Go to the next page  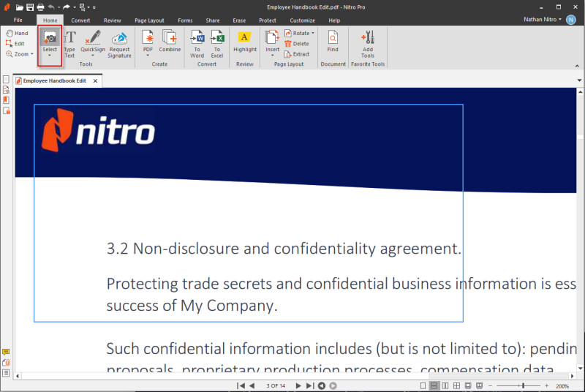click(x=298, y=385)
